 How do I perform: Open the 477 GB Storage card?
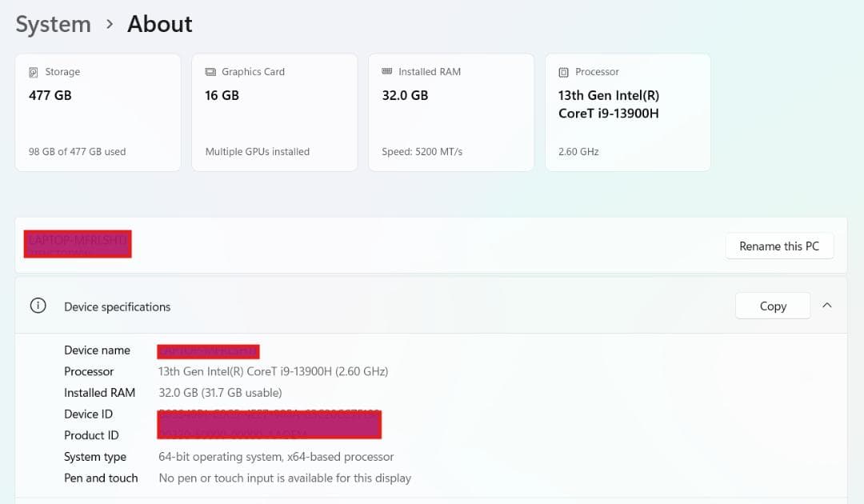[98, 112]
